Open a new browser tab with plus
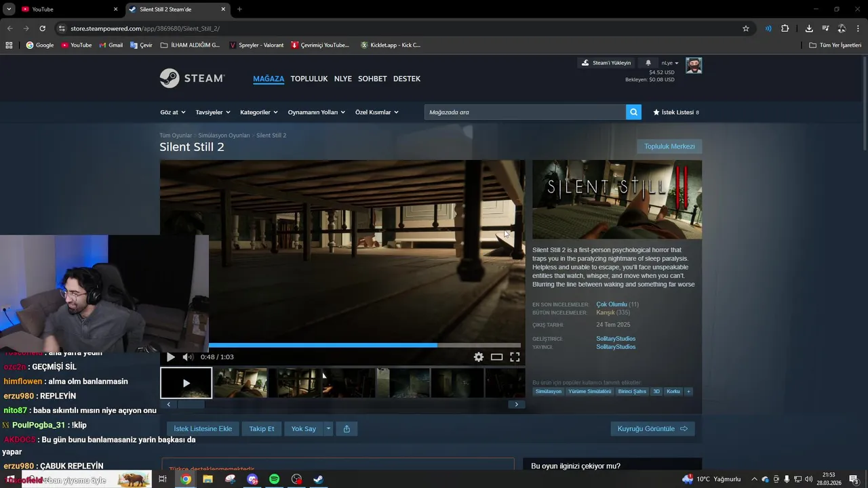Image resolution: width=868 pixels, height=488 pixels. pyautogui.click(x=239, y=9)
